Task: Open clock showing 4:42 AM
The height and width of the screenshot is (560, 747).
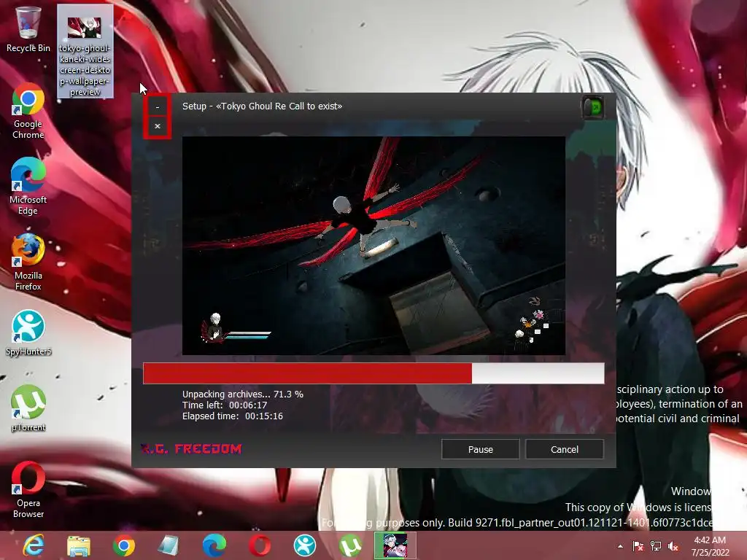Action: pos(710,546)
